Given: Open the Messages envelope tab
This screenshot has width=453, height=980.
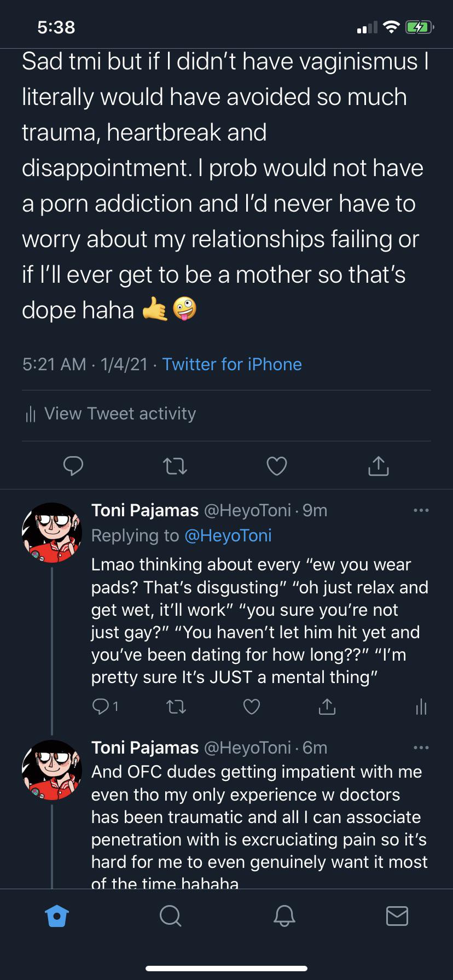Looking at the screenshot, I should pos(397,915).
